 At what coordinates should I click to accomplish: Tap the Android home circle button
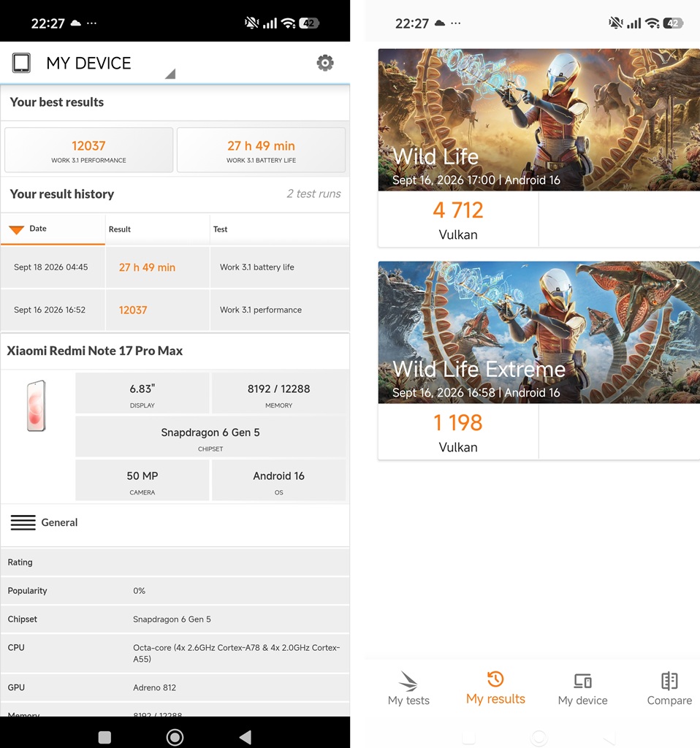tap(175, 737)
